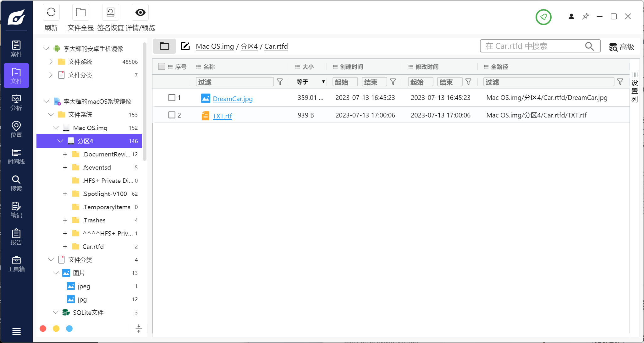Click the name column filter funnel icon
The image size is (644, 343).
[x=280, y=82]
